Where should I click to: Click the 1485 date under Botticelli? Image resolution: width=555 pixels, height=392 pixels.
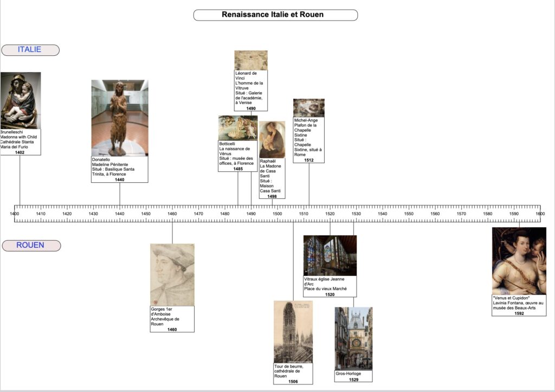coord(238,169)
